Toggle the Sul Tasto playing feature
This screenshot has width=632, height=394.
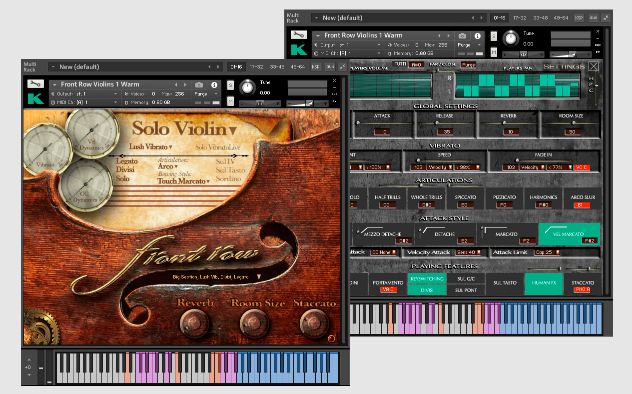505,284
